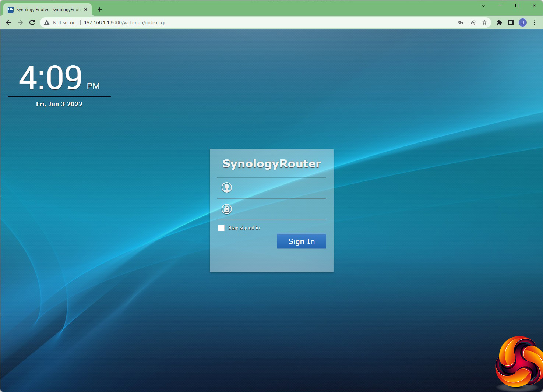This screenshot has height=392, width=543.
Task: Close the Chrome window
Action: coord(534,6)
